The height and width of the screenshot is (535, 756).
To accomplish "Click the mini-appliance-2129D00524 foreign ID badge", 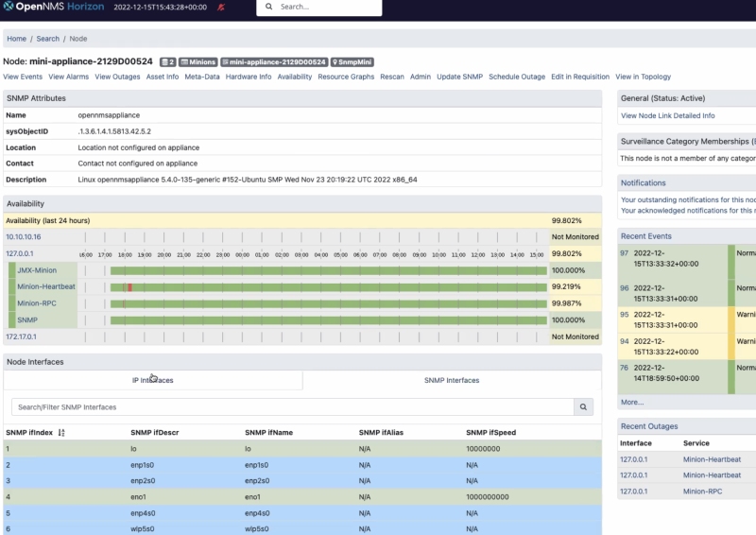I will click(x=274, y=62).
